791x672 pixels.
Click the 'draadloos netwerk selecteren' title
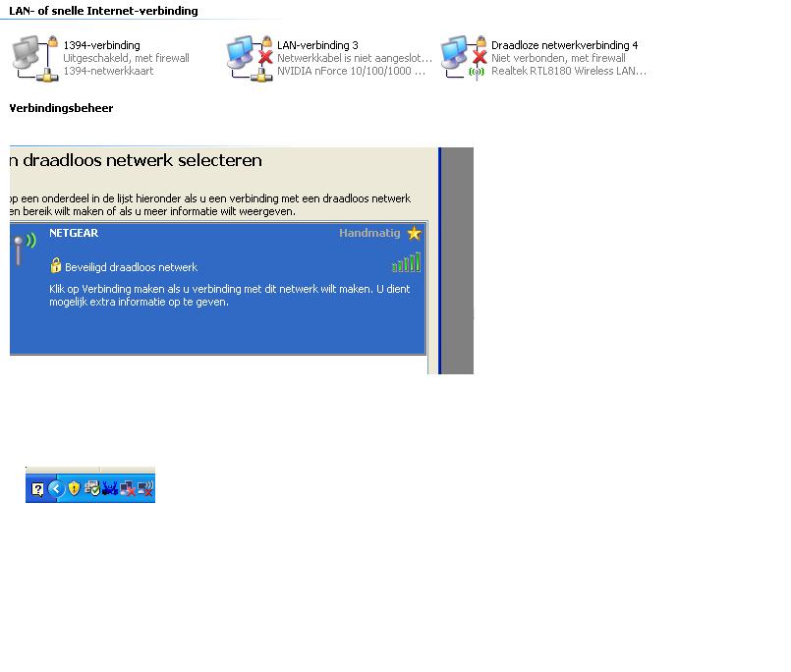[142, 160]
